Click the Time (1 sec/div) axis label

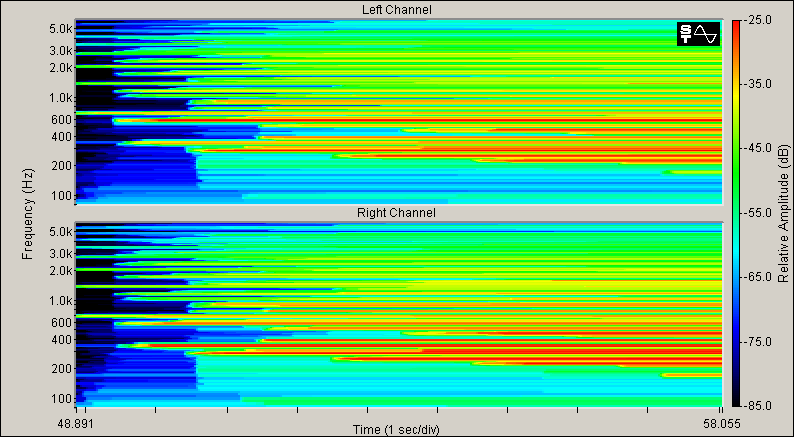[396, 430]
